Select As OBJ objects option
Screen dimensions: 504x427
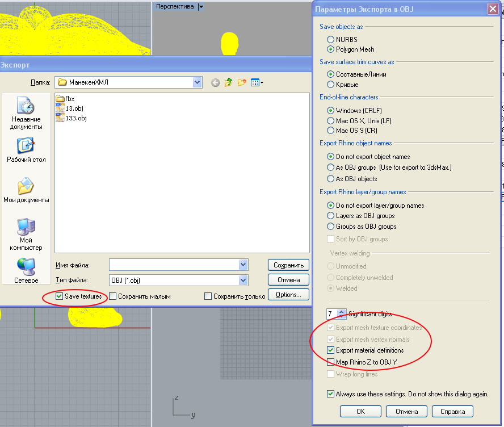(x=330, y=178)
